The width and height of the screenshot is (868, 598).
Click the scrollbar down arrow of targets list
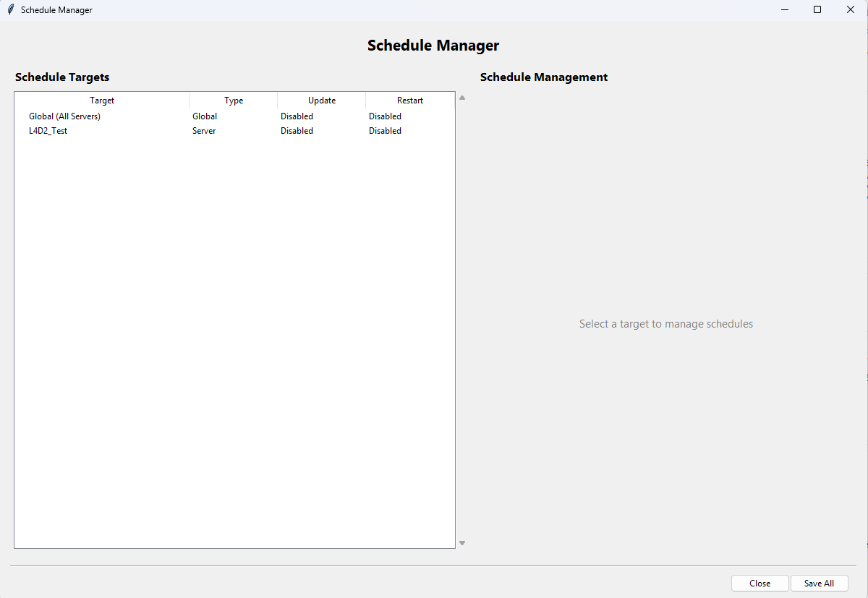point(462,543)
